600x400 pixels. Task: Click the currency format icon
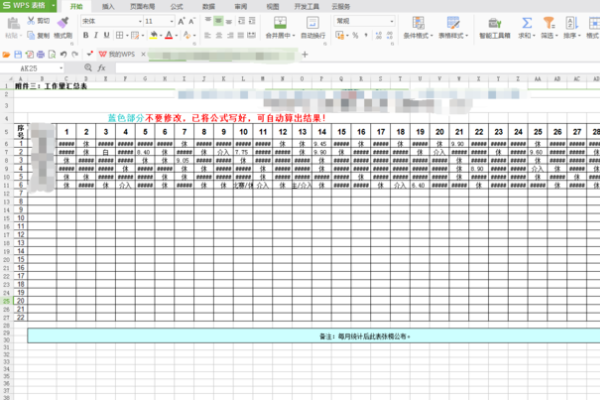339,35
